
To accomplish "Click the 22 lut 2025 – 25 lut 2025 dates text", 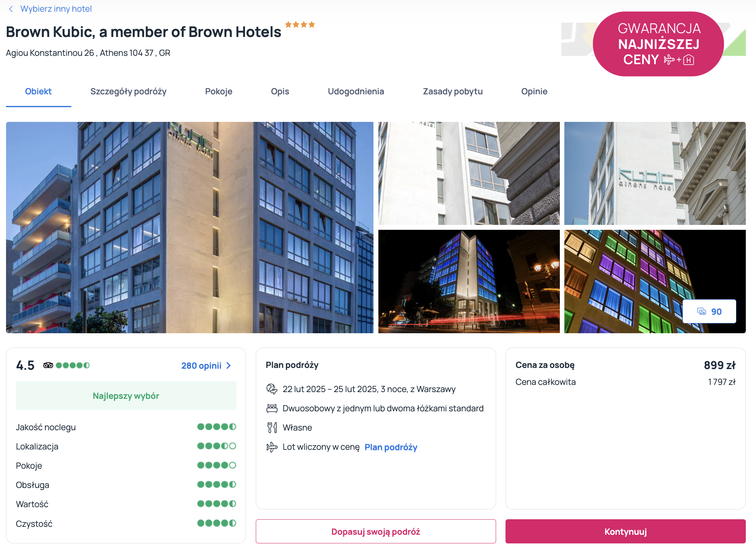I will [x=369, y=389].
